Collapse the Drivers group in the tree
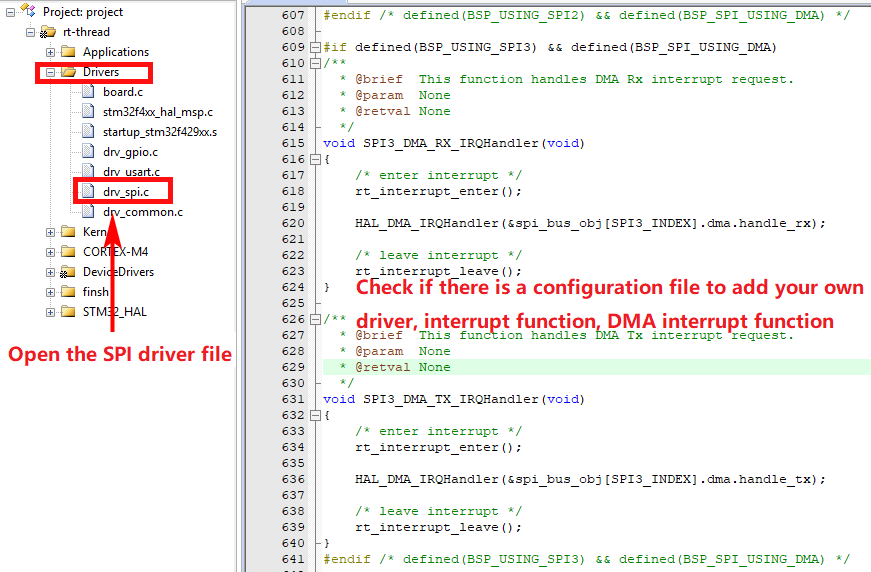The image size is (871, 572). [x=50, y=72]
